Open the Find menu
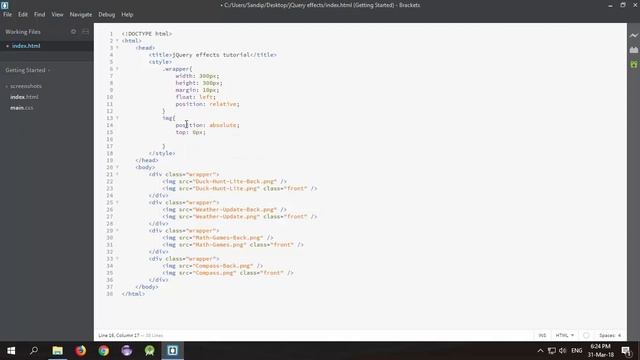 (40, 14)
